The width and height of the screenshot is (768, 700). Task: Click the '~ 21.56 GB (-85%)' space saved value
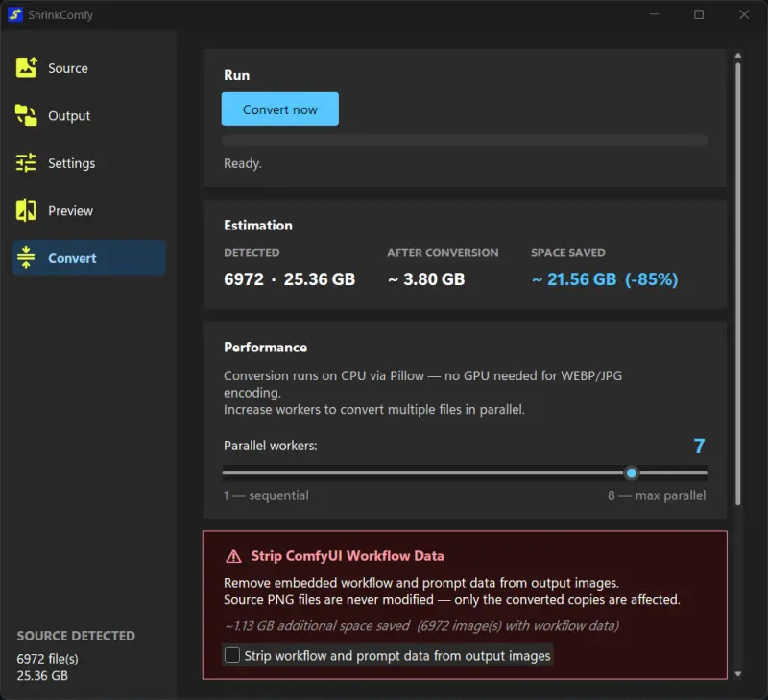605,279
